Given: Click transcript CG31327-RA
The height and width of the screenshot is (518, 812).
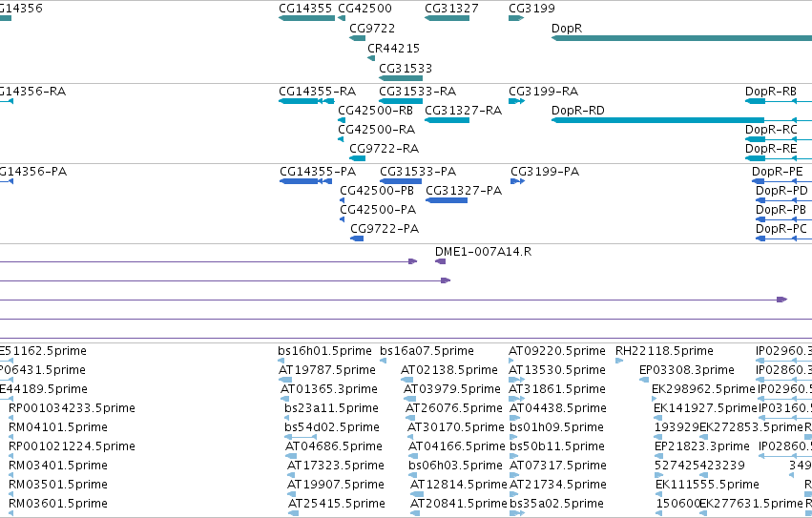Looking at the screenshot, I should click(x=447, y=120).
